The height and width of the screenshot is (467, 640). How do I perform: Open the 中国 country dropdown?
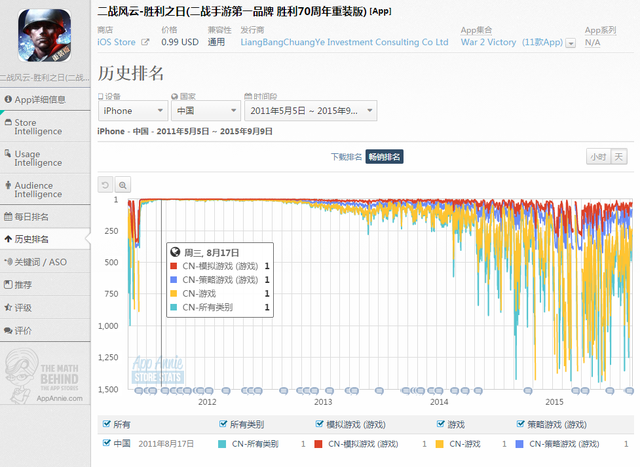coord(203,111)
